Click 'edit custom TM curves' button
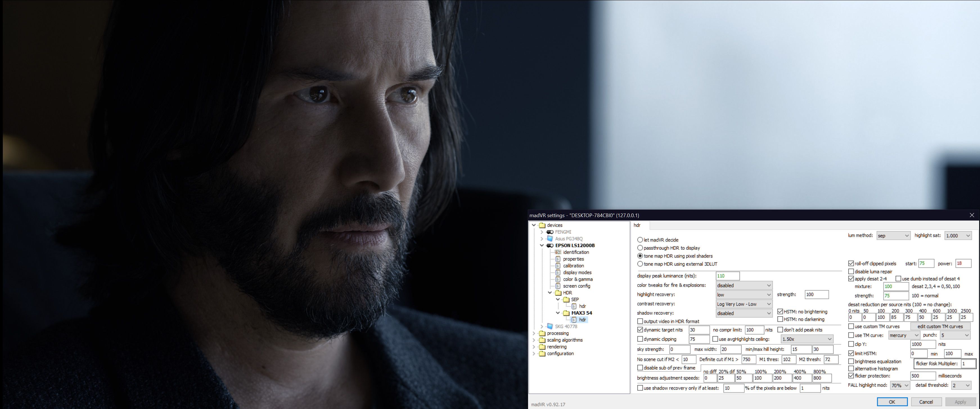 [x=940, y=326]
